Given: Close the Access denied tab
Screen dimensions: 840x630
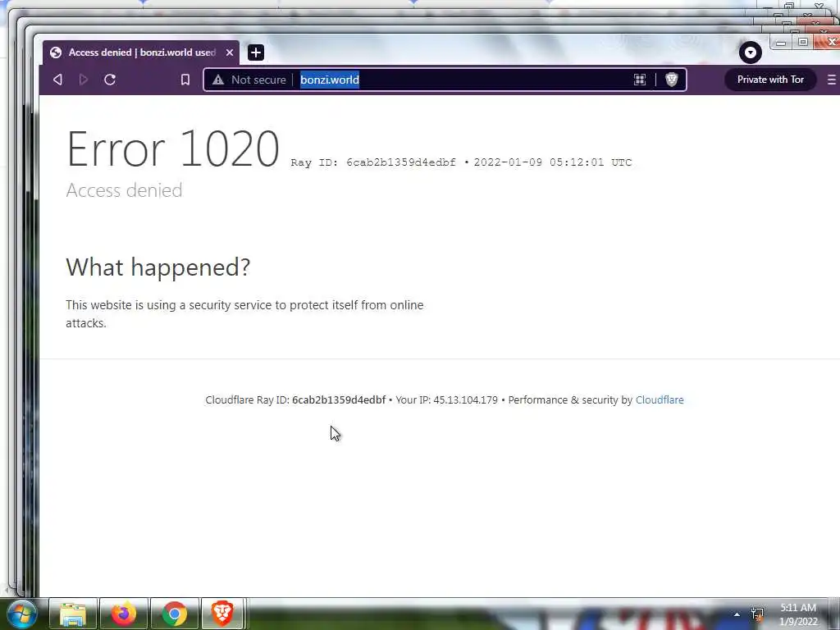Looking at the screenshot, I should coord(230,52).
